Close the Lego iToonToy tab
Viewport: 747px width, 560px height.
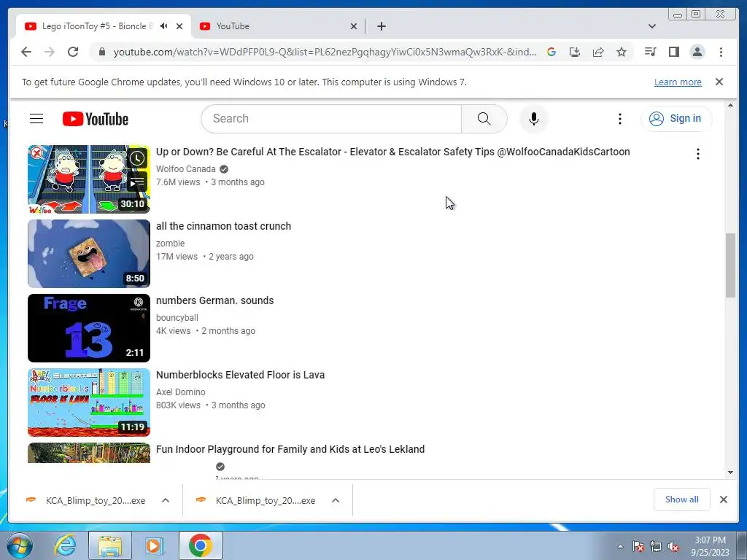pyautogui.click(x=179, y=26)
